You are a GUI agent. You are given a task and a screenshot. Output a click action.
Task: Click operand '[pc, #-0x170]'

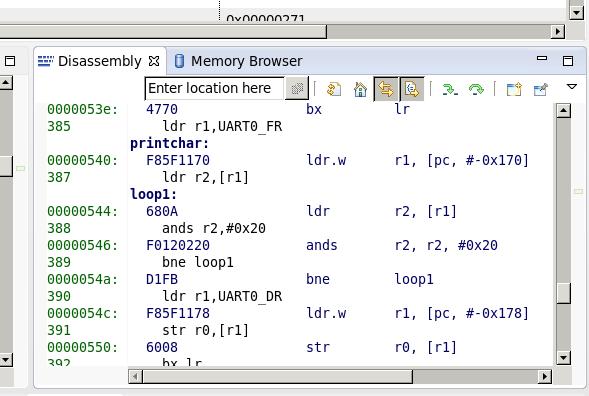[477, 160]
